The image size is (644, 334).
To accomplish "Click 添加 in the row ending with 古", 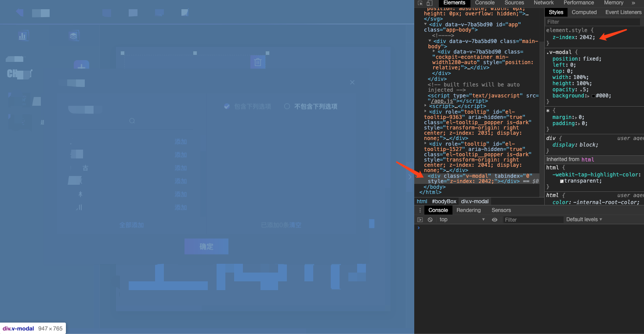I will point(181,168).
